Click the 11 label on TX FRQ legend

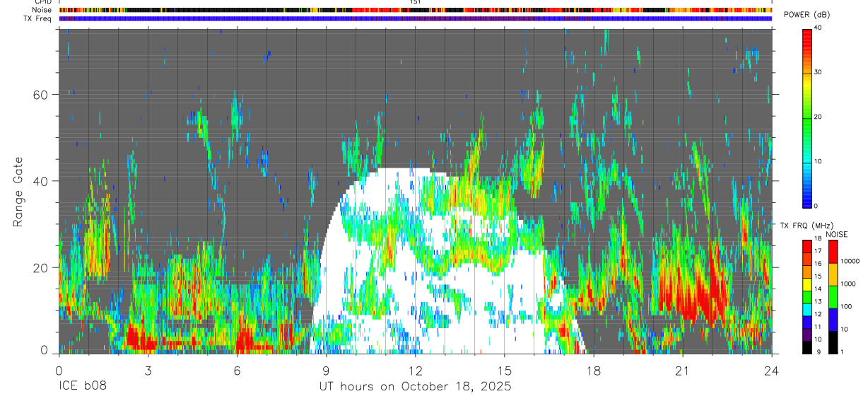[x=817, y=327]
